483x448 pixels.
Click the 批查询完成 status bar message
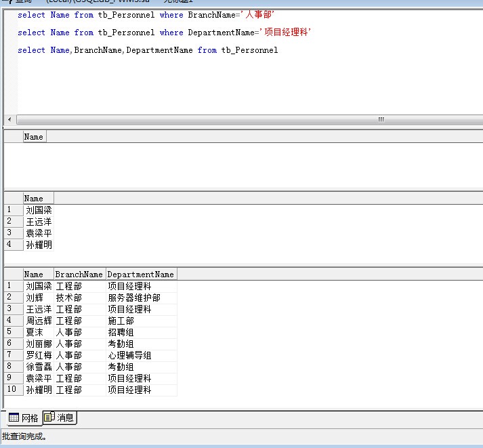[x=24, y=436]
